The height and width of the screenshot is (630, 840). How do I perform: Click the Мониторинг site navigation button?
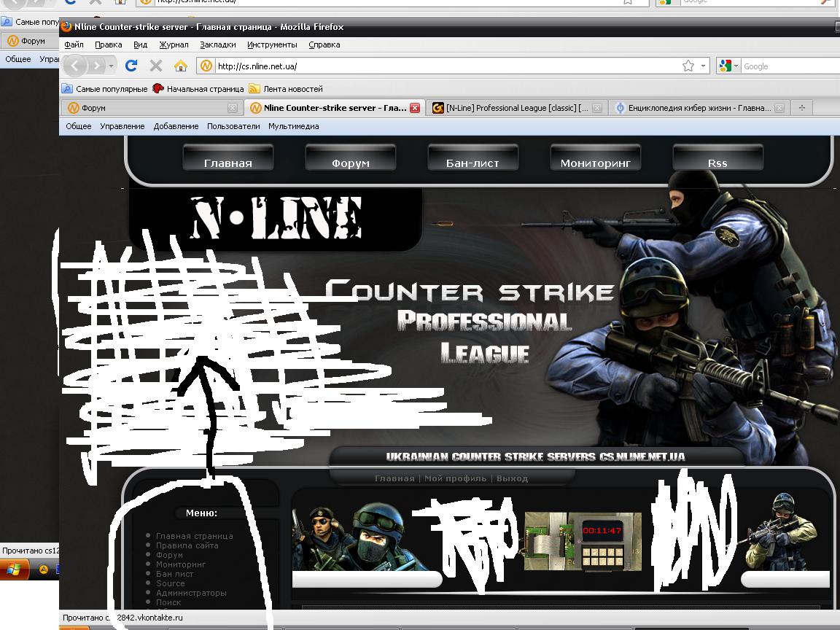[x=595, y=158]
